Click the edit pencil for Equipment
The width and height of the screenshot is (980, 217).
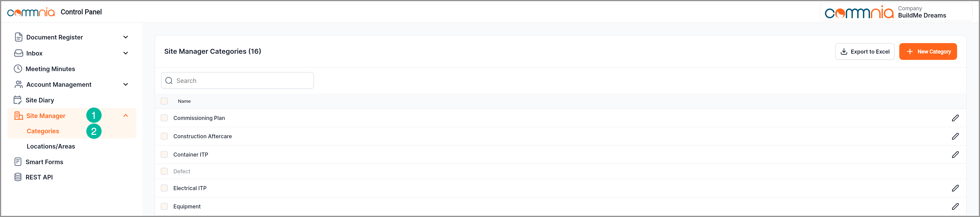click(955, 206)
